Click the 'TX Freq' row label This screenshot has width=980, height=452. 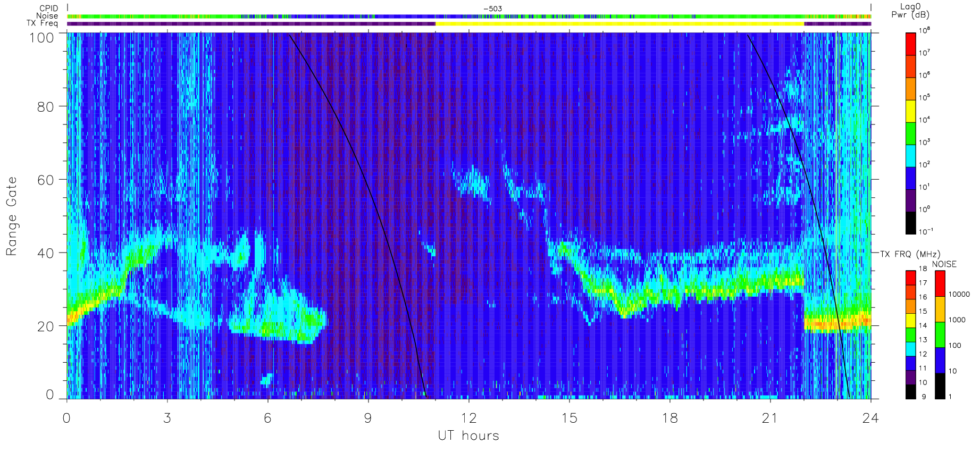pos(43,23)
